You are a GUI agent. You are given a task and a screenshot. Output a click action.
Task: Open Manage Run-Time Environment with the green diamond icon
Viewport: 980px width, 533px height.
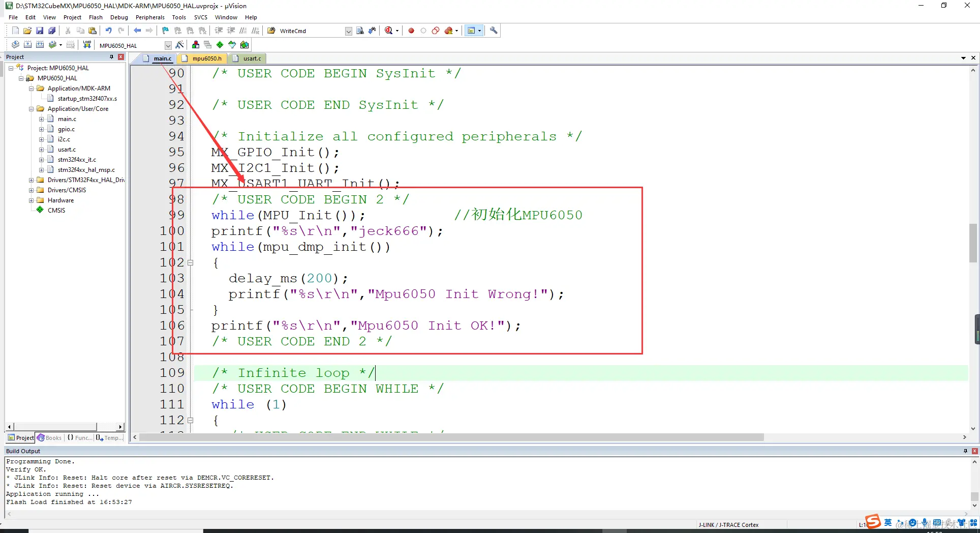[220, 45]
